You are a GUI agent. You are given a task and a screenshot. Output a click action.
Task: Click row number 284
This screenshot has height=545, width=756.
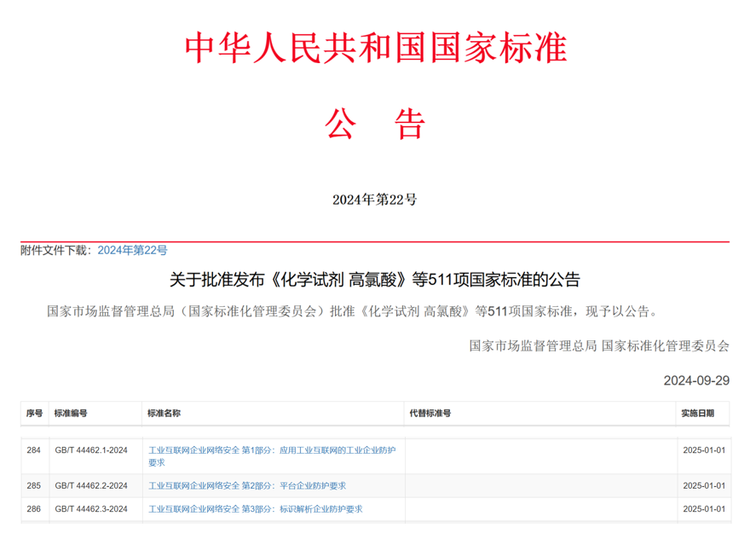34,449
